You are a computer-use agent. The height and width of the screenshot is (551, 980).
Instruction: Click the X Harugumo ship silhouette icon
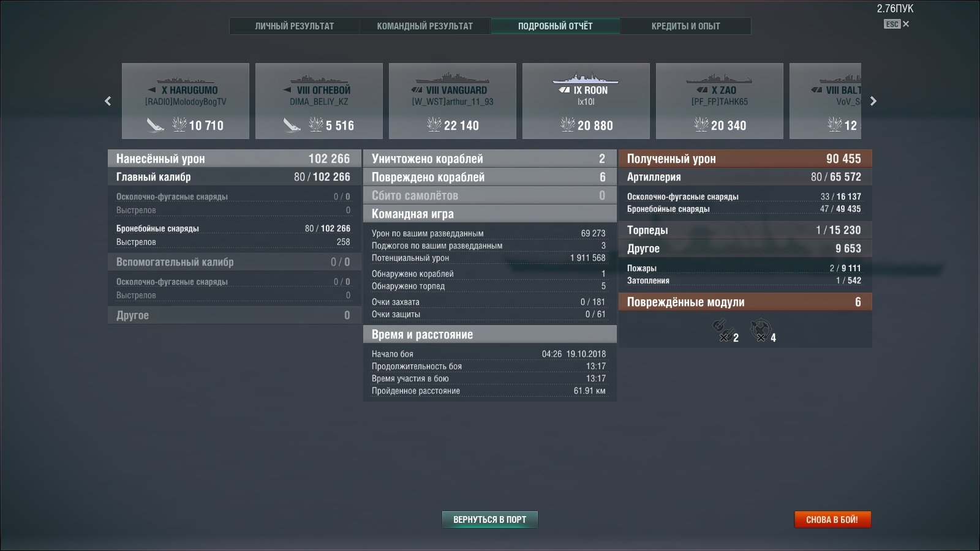[185, 80]
